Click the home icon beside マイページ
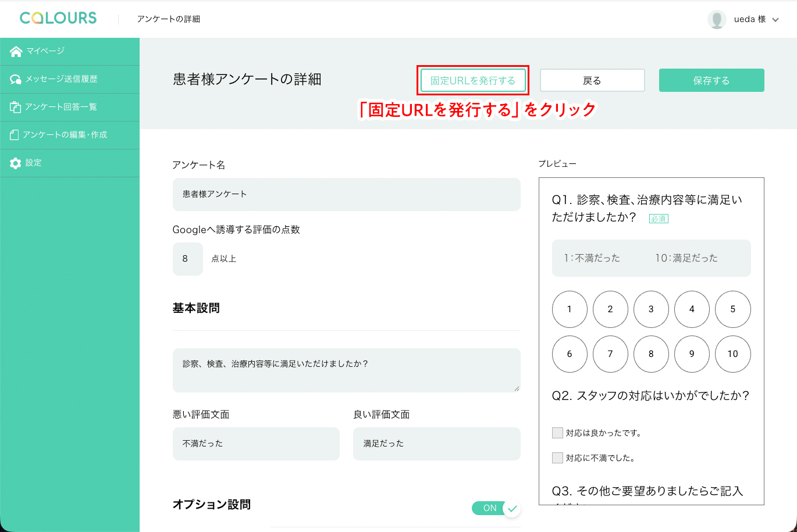Viewport: 797px width, 532px height. (16, 52)
